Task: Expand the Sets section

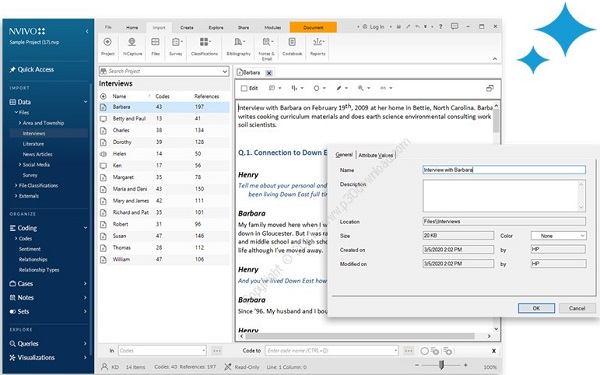Action: coord(85,311)
